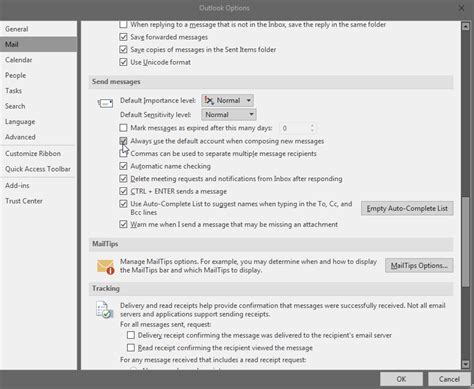Click the scrollbar down arrow
Screen dimensions: 474x389
pos(466,364)
